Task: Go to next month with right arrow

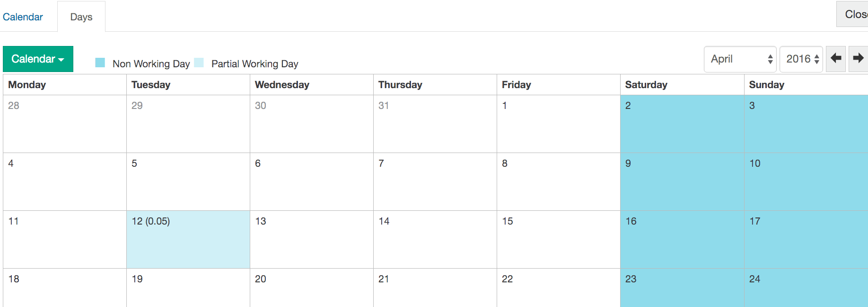Action: pyautogui.click(x=858, y=59)
